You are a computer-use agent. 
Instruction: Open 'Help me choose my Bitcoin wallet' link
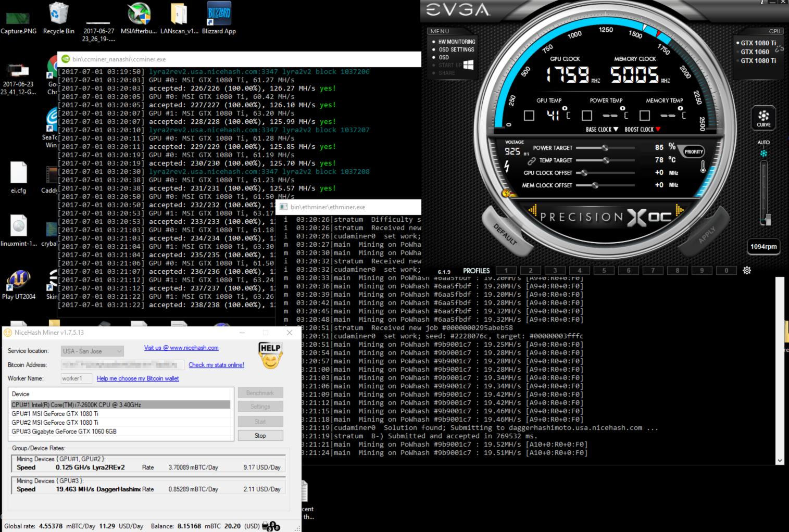coord(137,378)
